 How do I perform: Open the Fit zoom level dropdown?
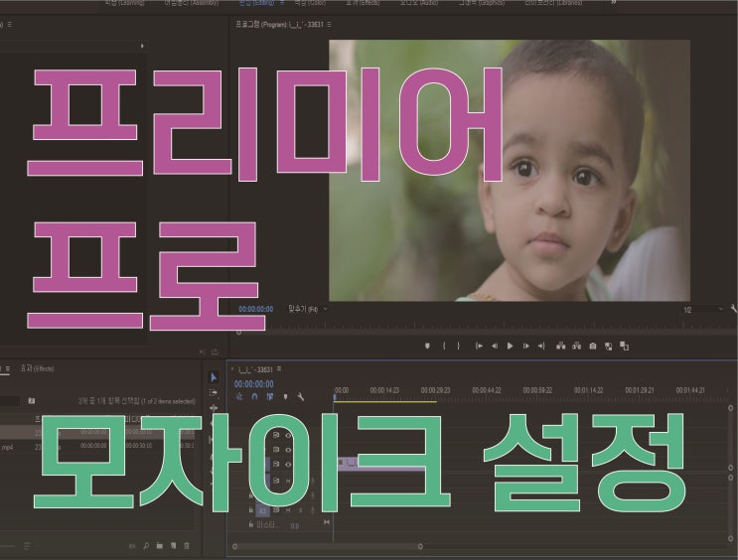pos(308,309)
